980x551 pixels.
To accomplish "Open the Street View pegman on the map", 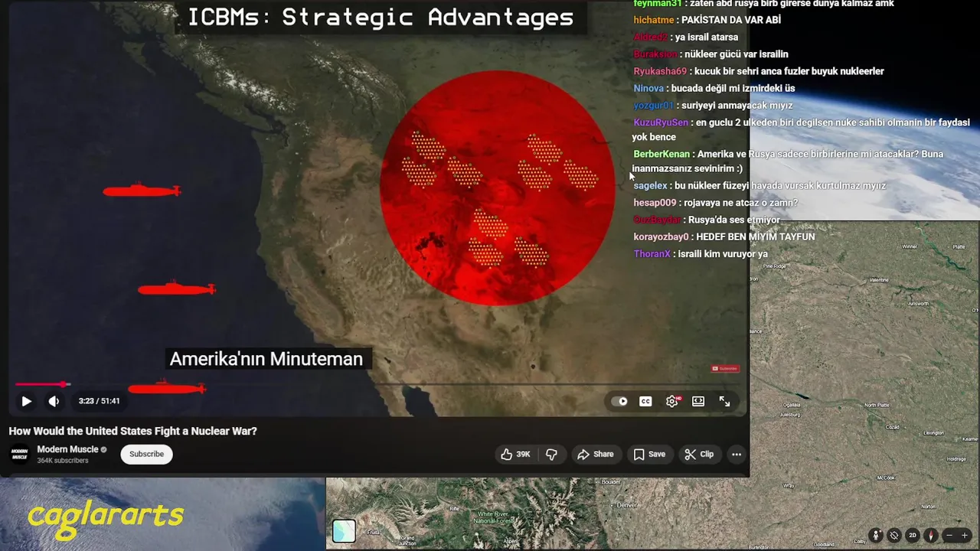I will [876, 536].
